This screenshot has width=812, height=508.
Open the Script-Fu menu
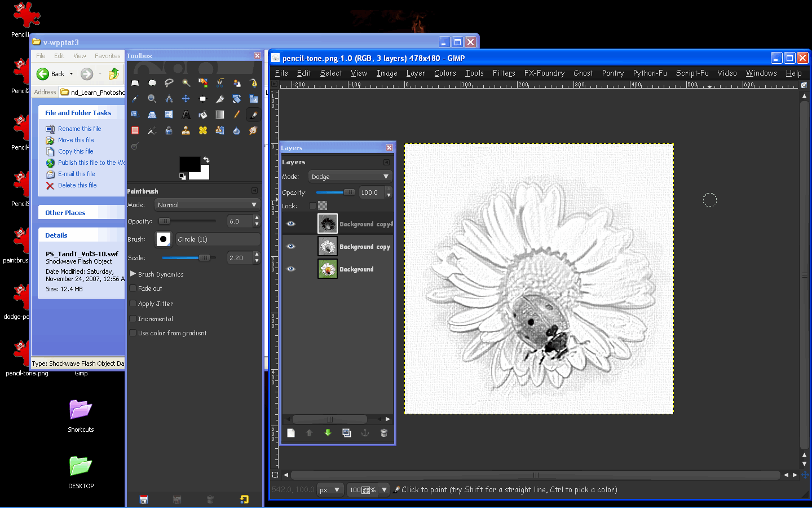692,73
